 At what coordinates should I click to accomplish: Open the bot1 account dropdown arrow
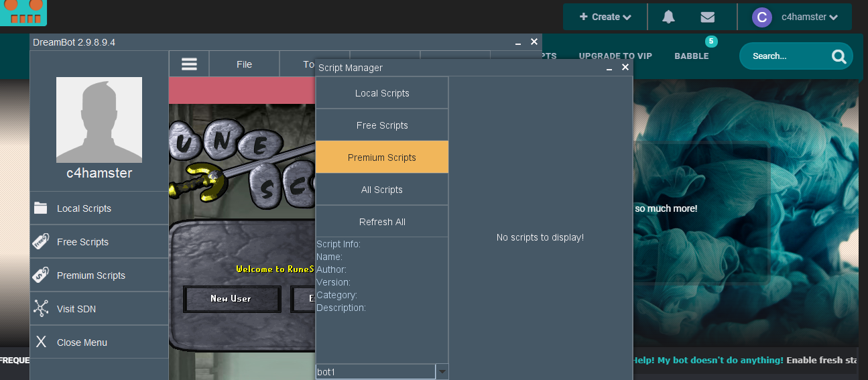442,371
